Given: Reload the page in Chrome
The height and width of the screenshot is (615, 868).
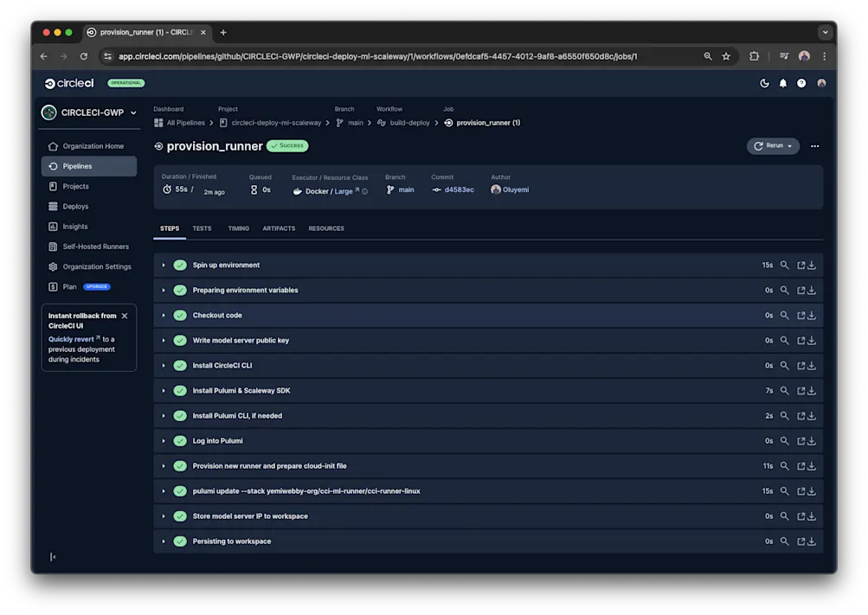Looking at the screenshot, I should (x=84, y=56).
